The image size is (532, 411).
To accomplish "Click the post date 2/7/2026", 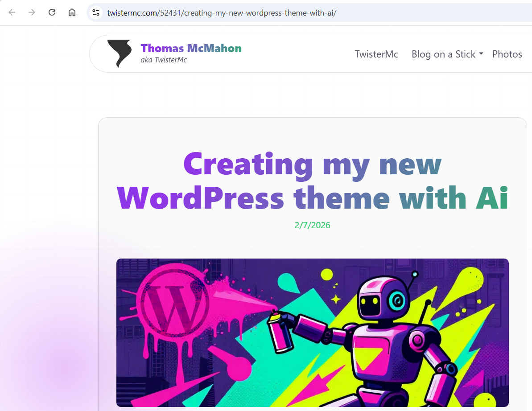I will pyautogui.click(x=312, y=225).
